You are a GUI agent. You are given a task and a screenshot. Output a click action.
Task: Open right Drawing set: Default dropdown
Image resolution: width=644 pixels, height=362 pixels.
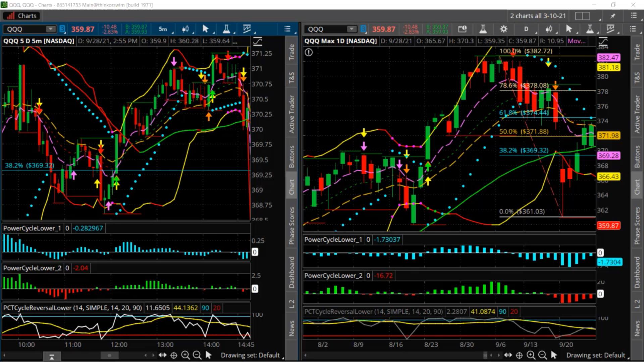click(597, 355)
